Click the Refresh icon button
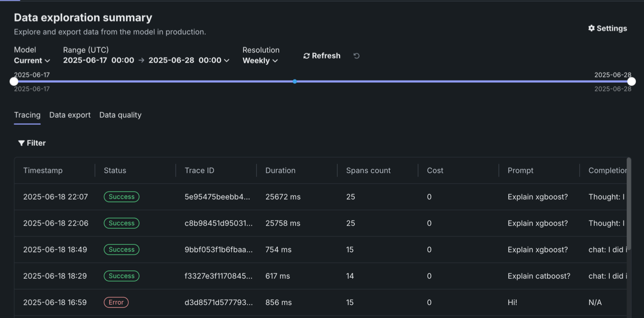The height and width of the screenshot is (318, 644). [x=306, y=56]
